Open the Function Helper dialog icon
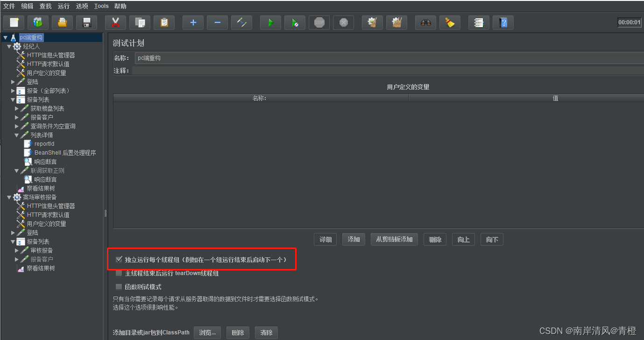The image size is (644, 340). [x=479, y=22]
